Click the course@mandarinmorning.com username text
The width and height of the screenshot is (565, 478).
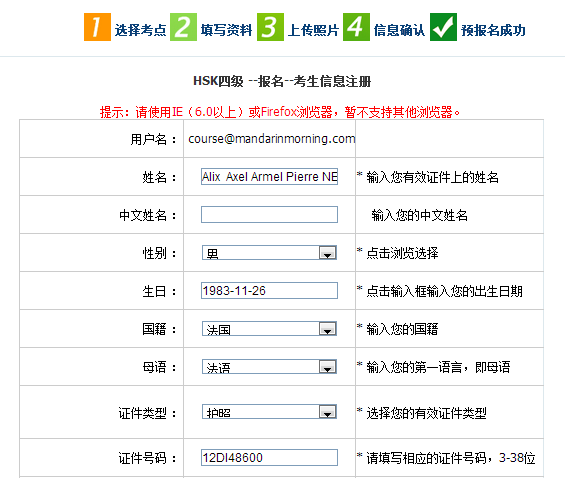272,139
